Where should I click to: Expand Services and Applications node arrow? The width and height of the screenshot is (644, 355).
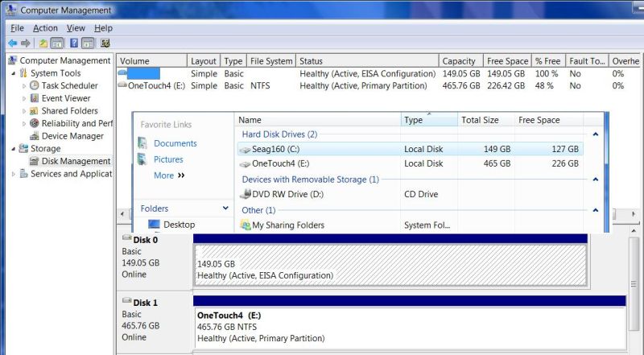[x=14, y=174]
